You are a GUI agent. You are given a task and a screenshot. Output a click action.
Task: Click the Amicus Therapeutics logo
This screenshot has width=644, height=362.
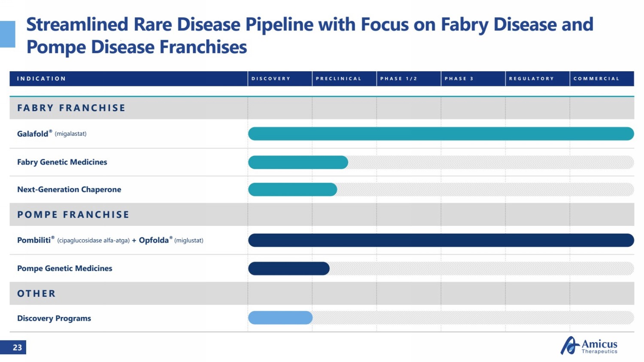pyautogui.click(x=589, y=345)
